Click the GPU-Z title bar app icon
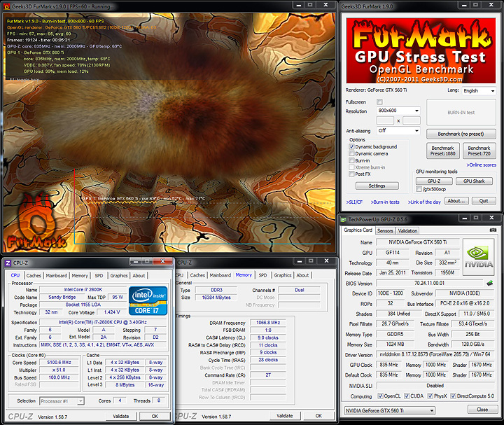This screenshot has width=504, height=425. tap(344, 219)
